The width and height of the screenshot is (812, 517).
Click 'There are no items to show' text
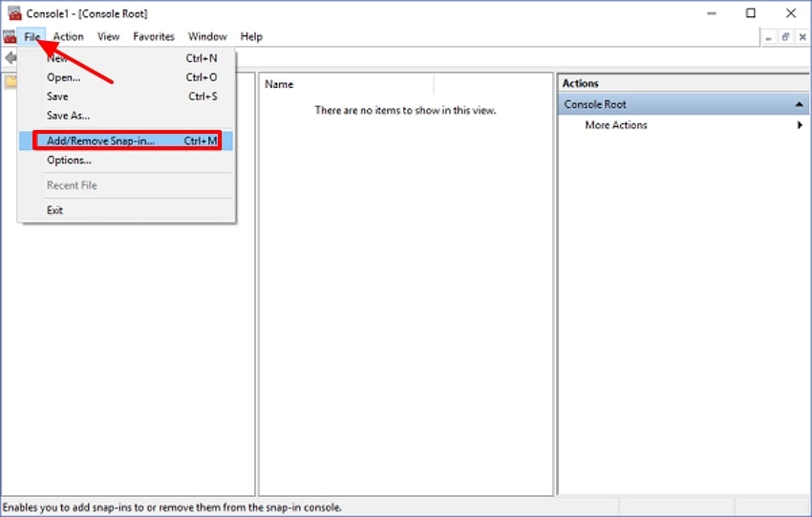tap(405, 110)
